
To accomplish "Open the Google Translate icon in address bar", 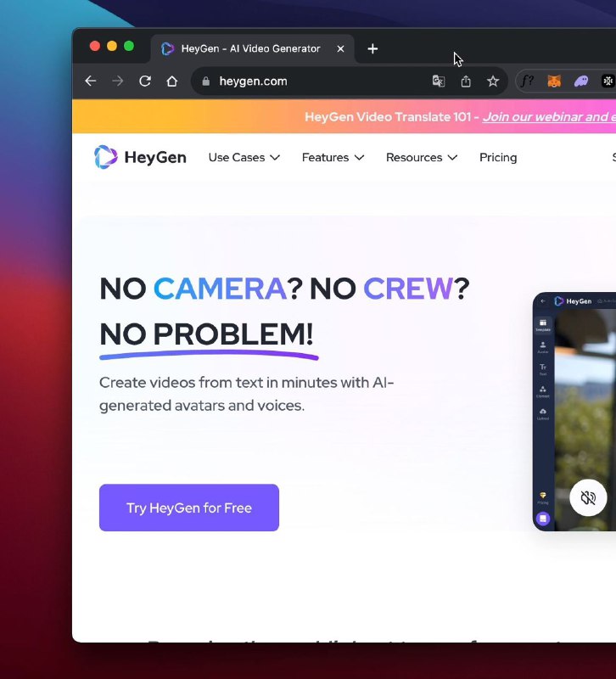I will pyautogui.click(x=439, y=81).
